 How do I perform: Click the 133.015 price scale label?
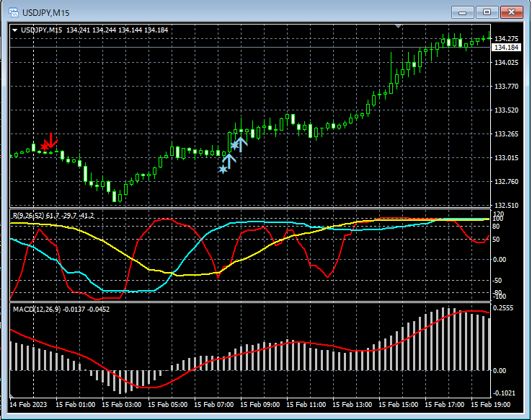506,157
